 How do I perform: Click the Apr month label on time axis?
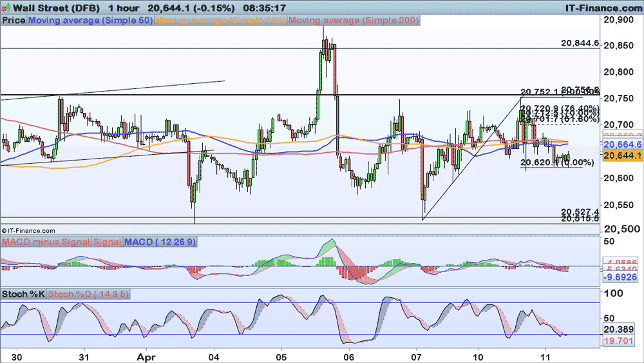pyautogui.click(x=146, y=357)
